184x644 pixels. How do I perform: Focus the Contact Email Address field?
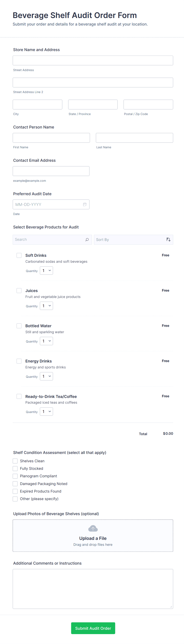pos(51,171)
